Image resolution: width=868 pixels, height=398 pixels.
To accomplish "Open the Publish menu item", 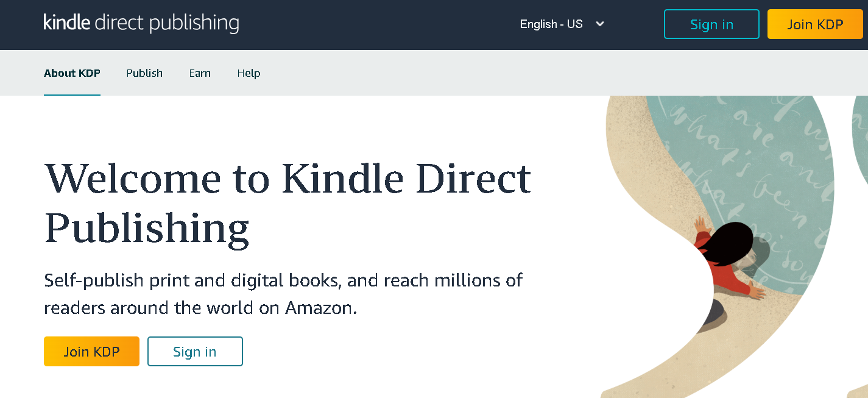I will [x=144, y=73].
